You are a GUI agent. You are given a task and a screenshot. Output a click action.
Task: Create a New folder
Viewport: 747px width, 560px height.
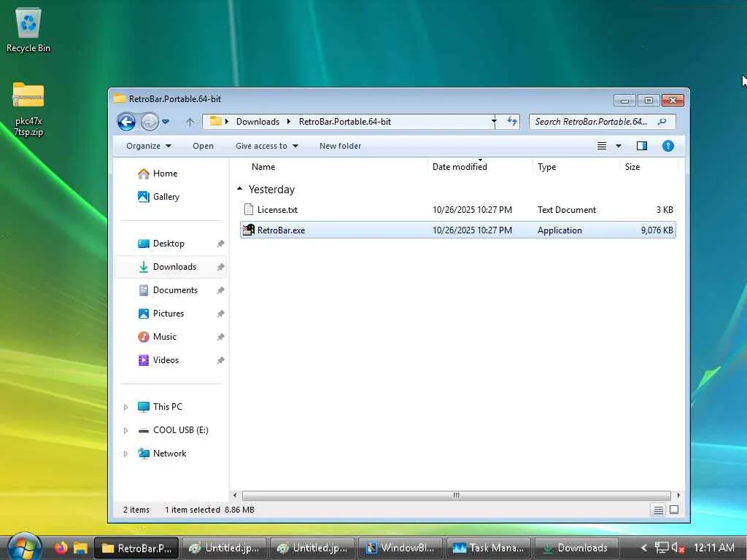[x=340, y=146]
